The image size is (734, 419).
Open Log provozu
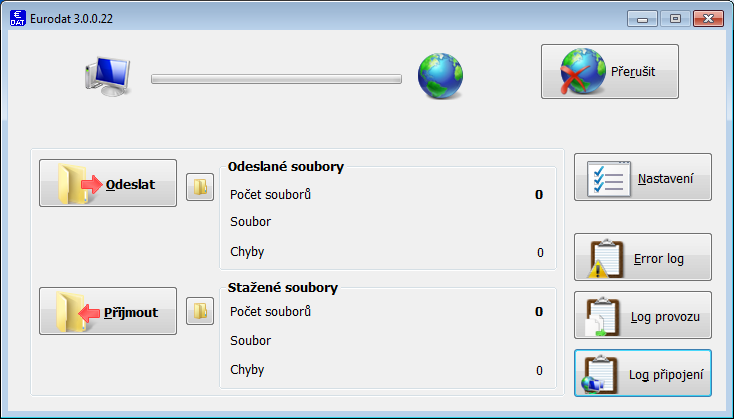point(643,315)
